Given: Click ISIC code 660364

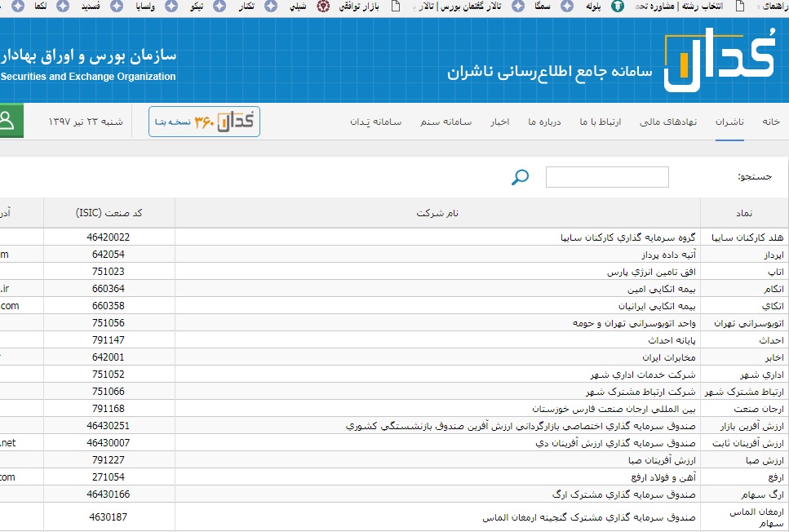Looking at the screenshot, I should tap(109, 288).
